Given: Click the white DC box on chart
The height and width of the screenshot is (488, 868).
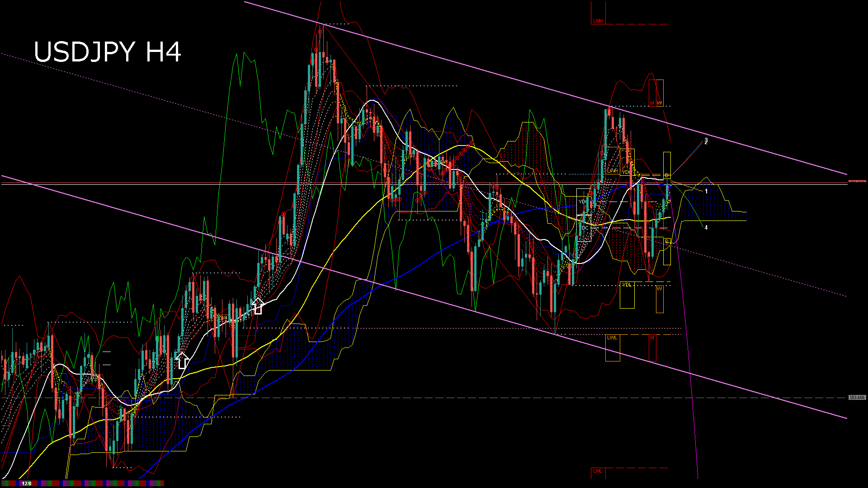Looking at the screenshot, I should click(x=585, y=228).
